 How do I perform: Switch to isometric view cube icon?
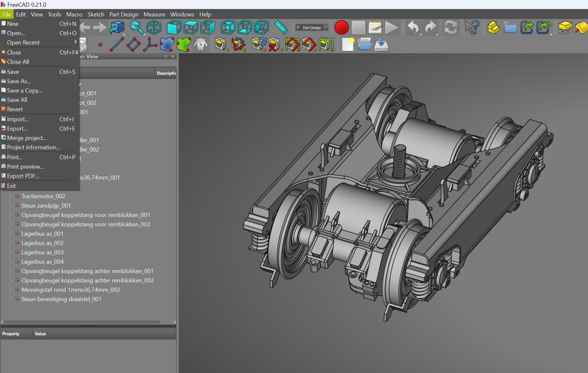(154, 27)
